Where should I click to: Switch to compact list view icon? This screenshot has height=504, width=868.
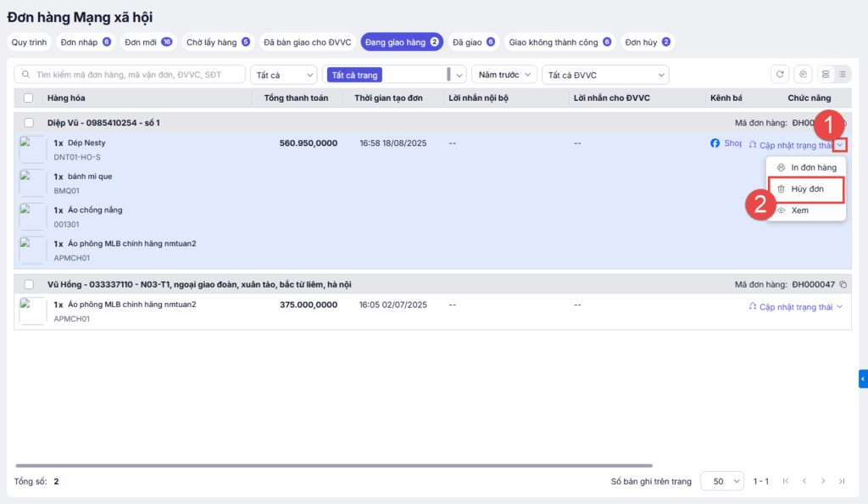[x=843, y=74]
